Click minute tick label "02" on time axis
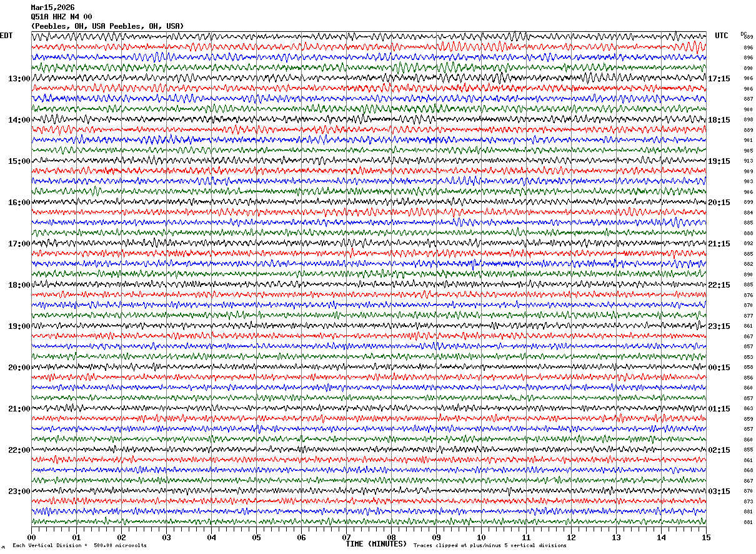This screenshot has height=554, width=756. (x=121, y=537)
